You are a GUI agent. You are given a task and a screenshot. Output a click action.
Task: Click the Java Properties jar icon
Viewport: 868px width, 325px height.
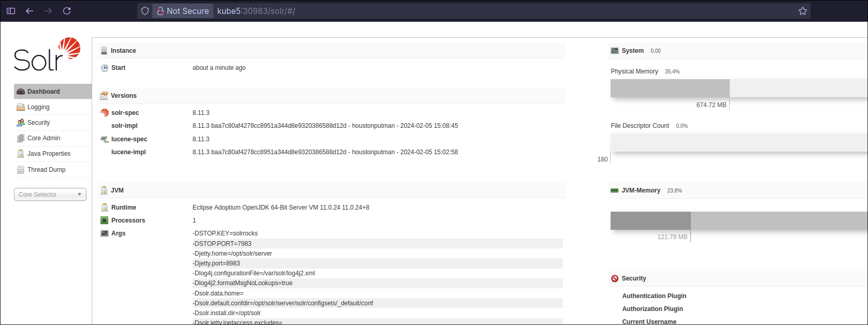[21, 154]
